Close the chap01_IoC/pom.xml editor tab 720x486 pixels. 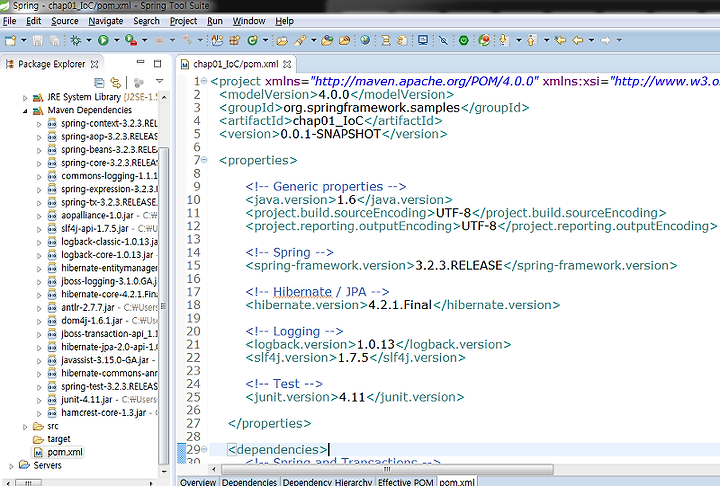[287, 64]
